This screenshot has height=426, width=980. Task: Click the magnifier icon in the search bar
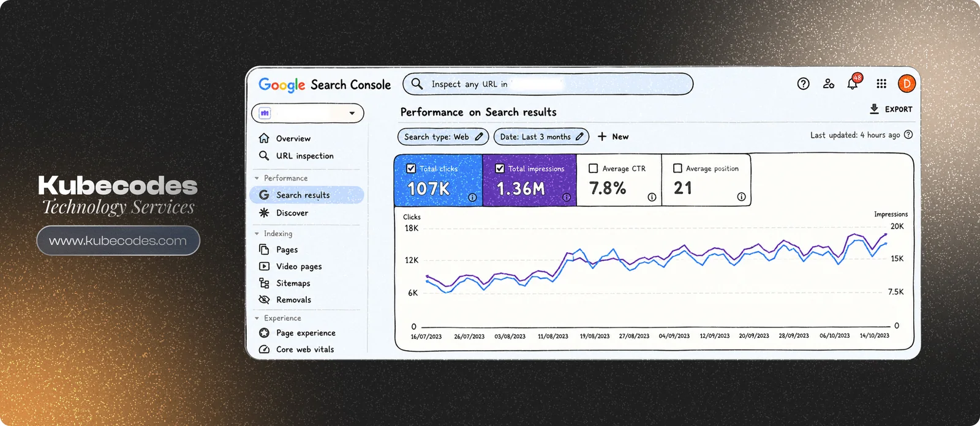(417, 84)
